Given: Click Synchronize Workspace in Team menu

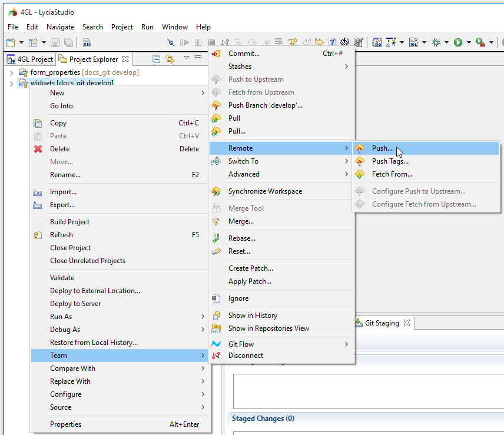Looking at the screenshot, I should 265,191.
